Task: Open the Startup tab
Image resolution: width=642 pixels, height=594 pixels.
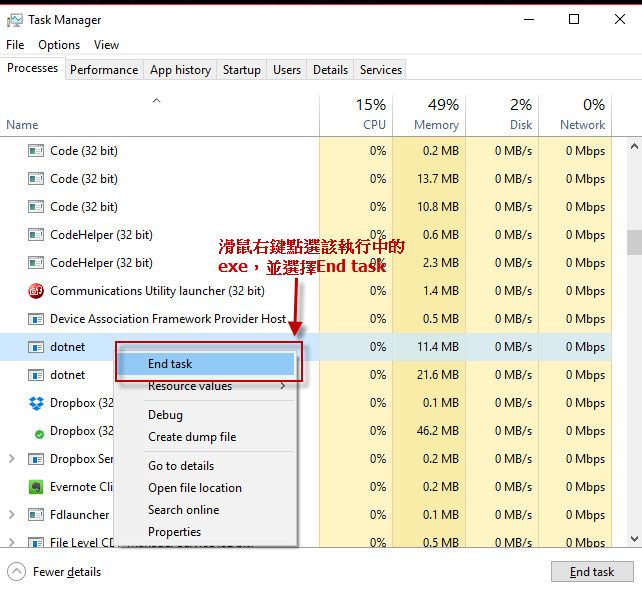Action: pyautogui.click(x=241, y=70)
